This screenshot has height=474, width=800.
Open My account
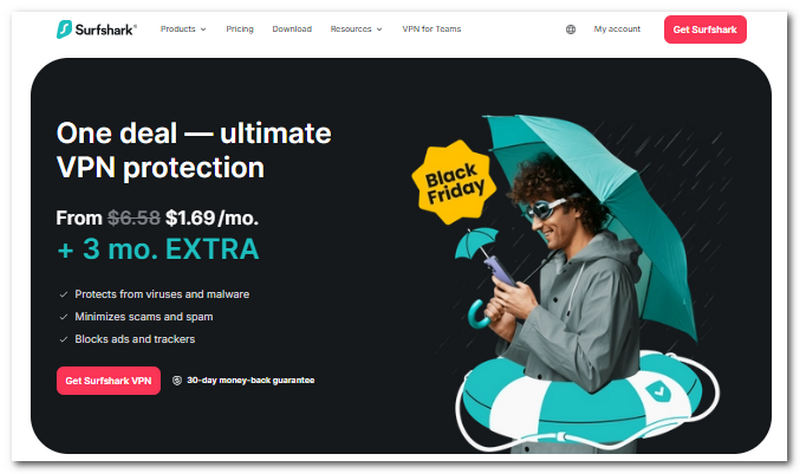tap(617, 29)
